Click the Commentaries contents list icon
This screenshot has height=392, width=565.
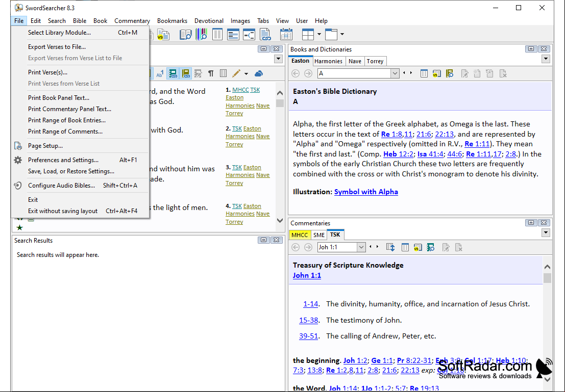point(405,247)
